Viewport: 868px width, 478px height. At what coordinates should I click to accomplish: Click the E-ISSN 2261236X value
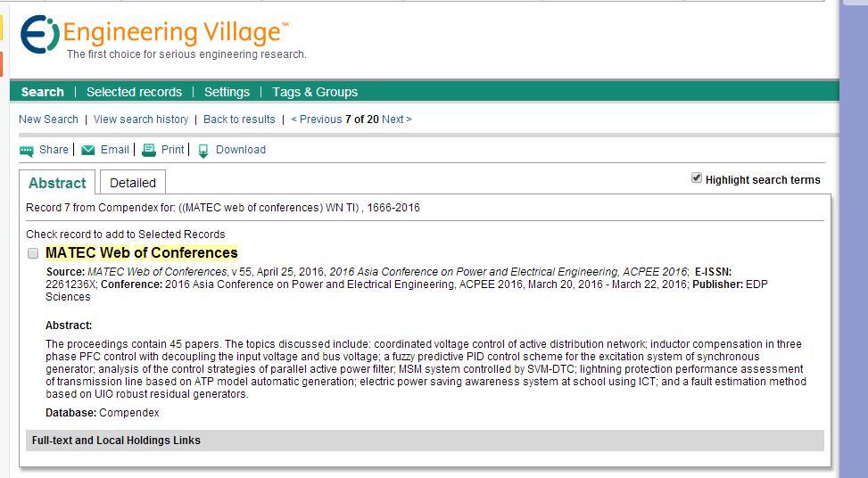(x=71, y=284)
